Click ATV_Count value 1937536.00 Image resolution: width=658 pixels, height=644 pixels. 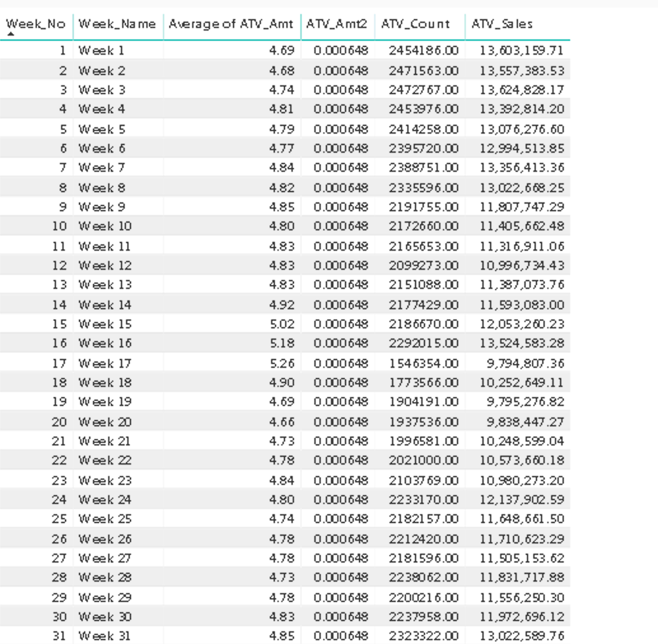tap(423, 422)
